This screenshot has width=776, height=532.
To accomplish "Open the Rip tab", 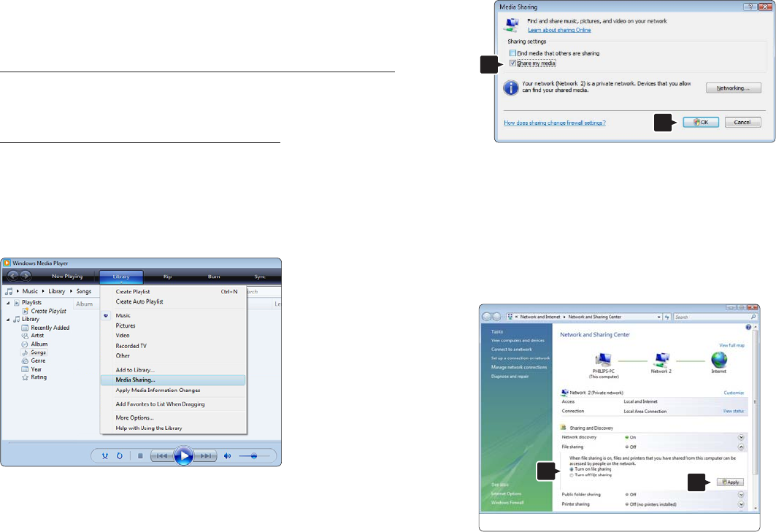I will [167, 277].
